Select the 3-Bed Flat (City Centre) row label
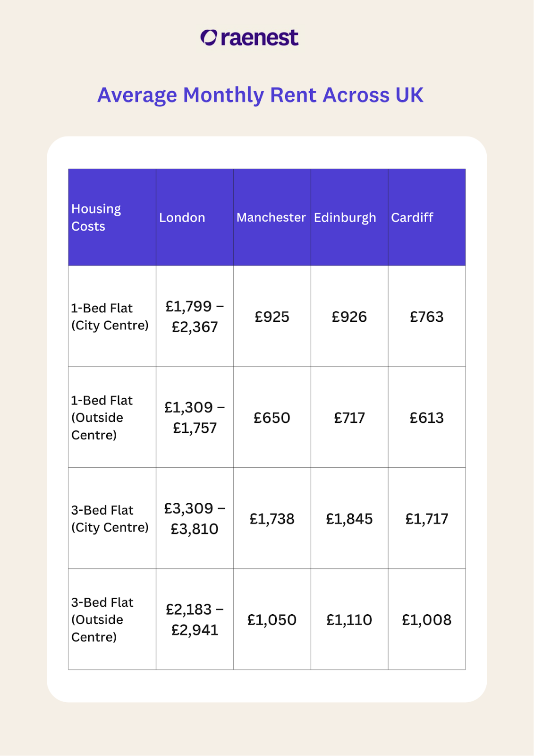This screenshot has width=534, height=756. point(110,519)
